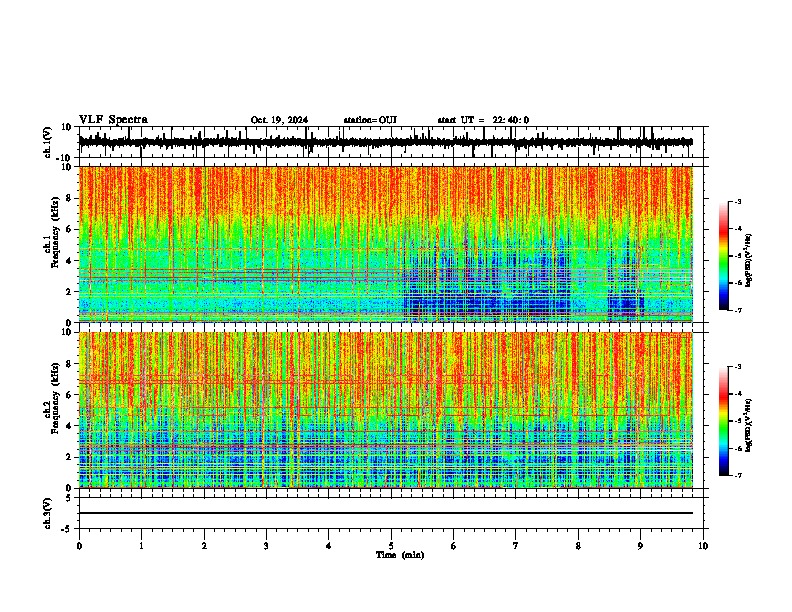Screen dimensions: 792x612
Task: Click the ch.1 color scale units label
Action: 748,260
